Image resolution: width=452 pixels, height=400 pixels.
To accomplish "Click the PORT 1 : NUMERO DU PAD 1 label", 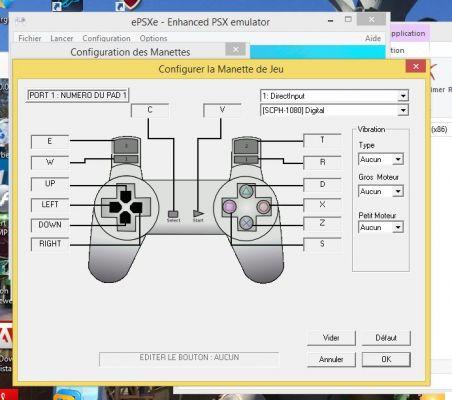I will (77, 95).
